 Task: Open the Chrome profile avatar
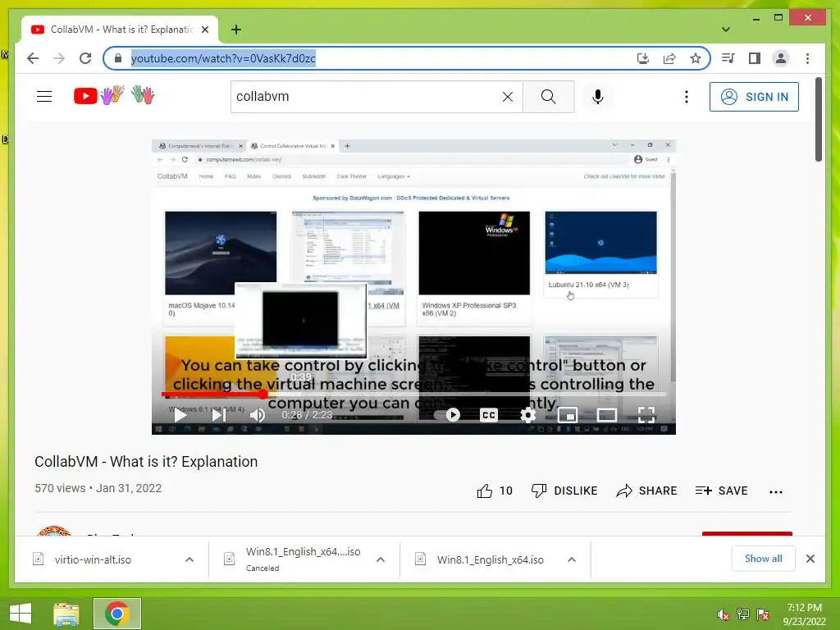point(781,58)
